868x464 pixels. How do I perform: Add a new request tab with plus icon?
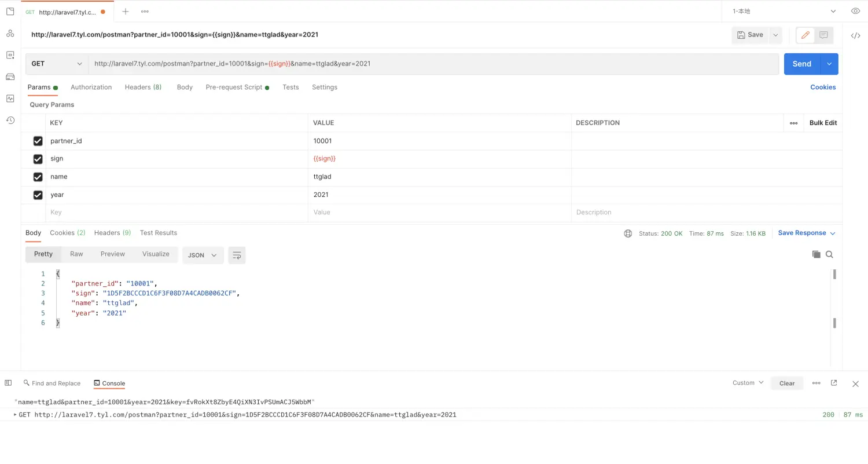(125, 12)
